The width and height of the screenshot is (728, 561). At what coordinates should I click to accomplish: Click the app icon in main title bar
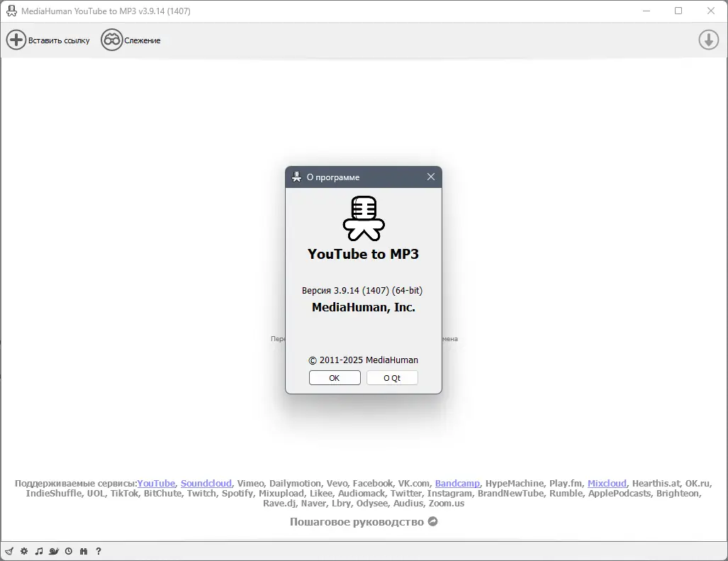point(11,11)
